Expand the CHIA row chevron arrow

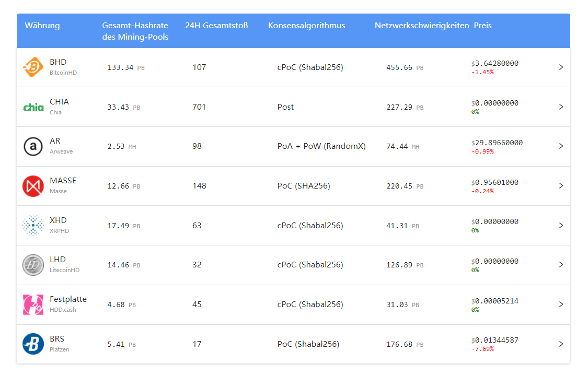(x=561, y=107)
